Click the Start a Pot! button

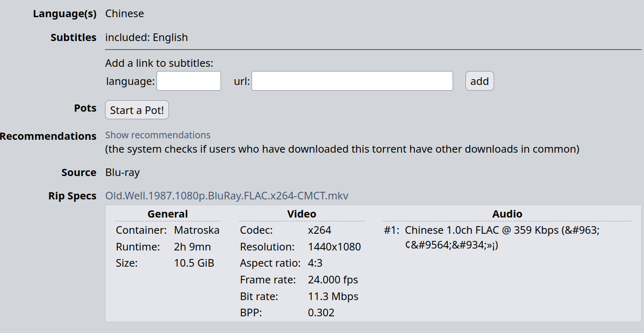(137, 110)
